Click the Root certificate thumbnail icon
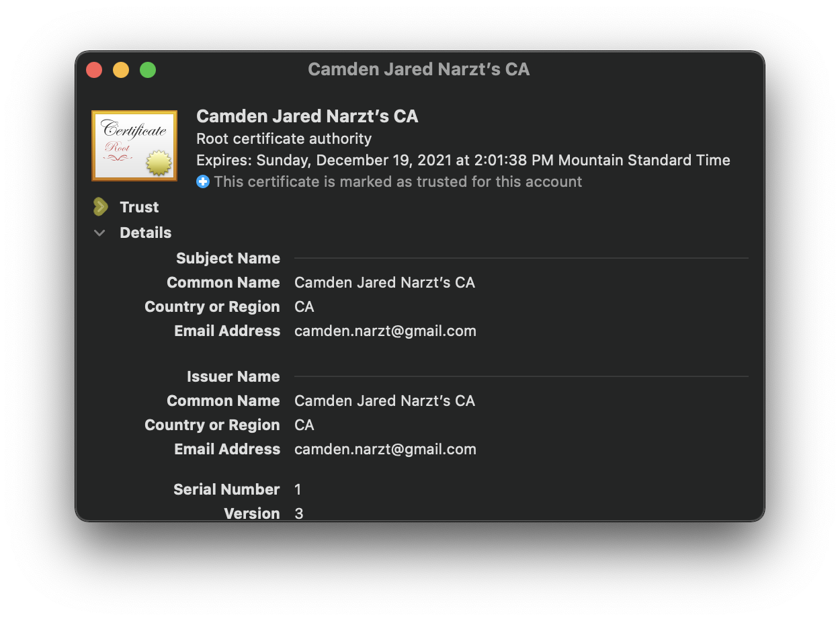The height and width of the screenshot is (621, 840). 134,146
